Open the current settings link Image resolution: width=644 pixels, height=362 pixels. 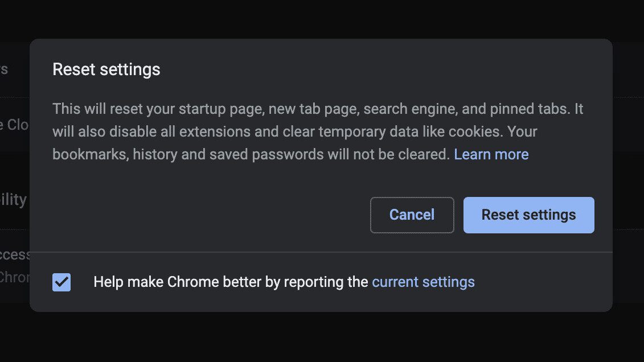[423, 282]
